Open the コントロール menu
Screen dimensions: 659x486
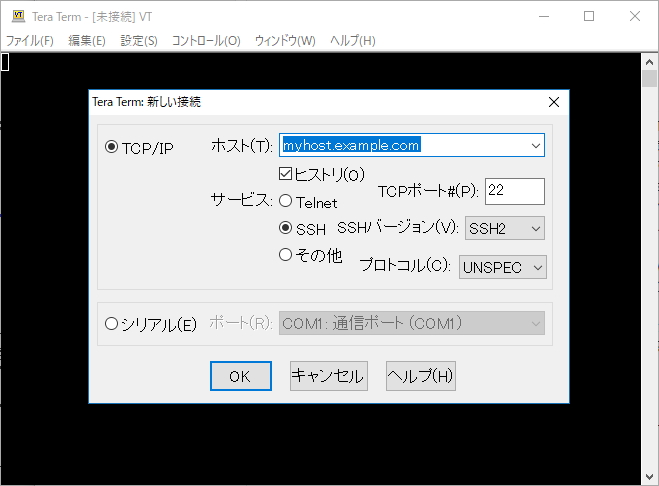tap(206, 41)
